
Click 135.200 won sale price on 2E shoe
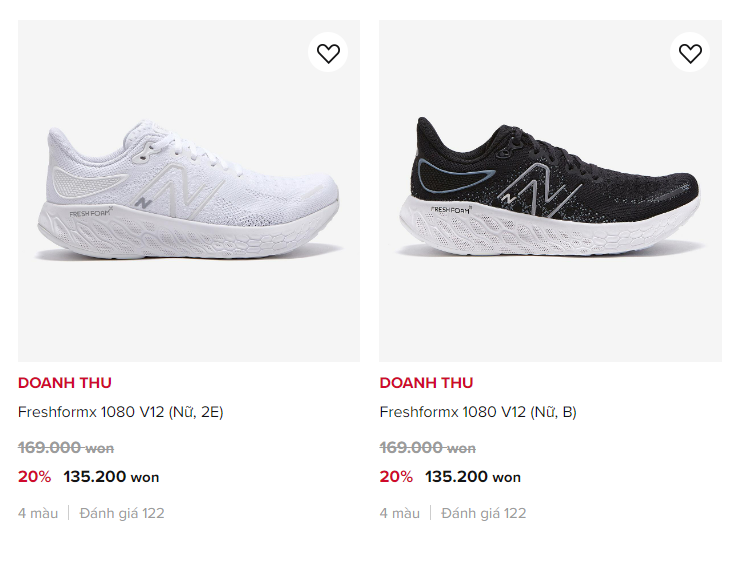pyautogui.click(x=111, y=476)
